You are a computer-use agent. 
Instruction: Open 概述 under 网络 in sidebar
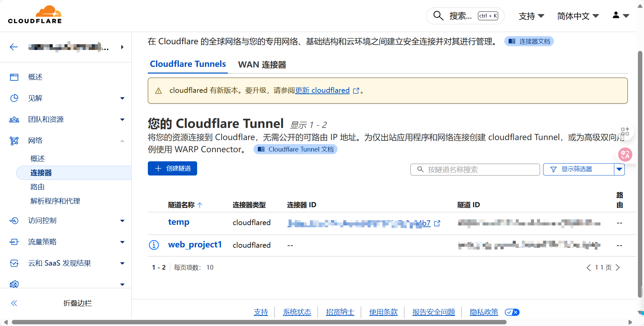tap(37, 159)
